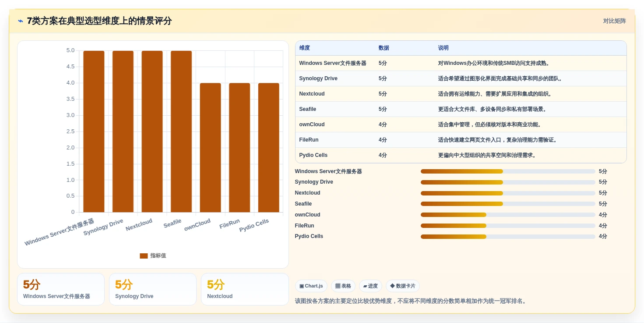The image size is (644, 323).
Task: Click the 对比矩阵 label in header
Action: (614, 21)
